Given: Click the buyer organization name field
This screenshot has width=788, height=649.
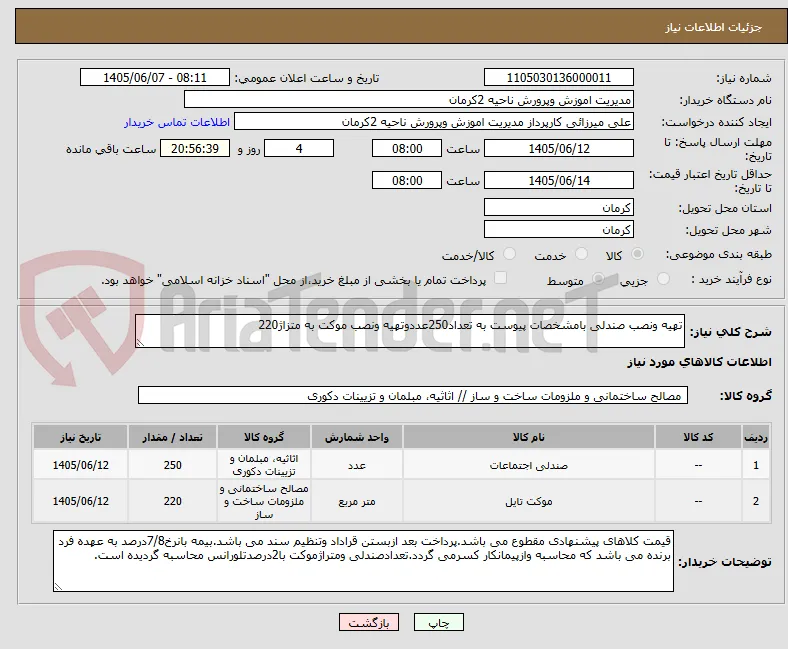Looking at the screenshot, I should pos(409,100).
